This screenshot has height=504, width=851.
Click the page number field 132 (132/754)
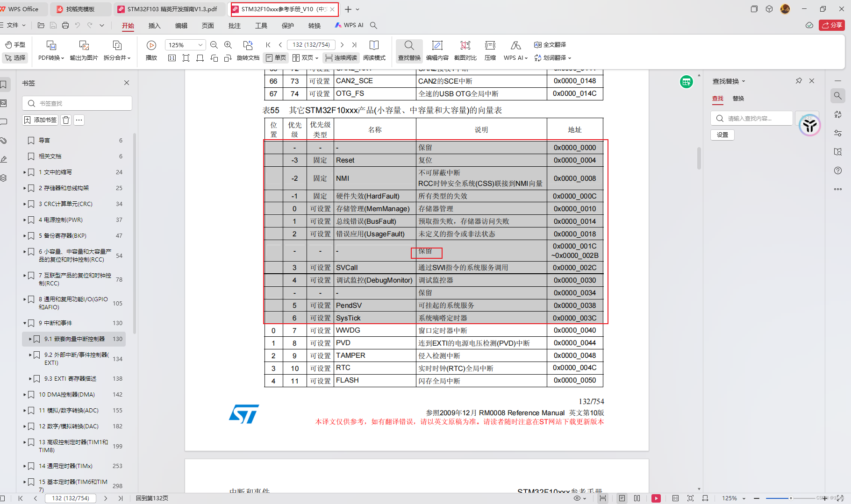[x=311, y=45]
